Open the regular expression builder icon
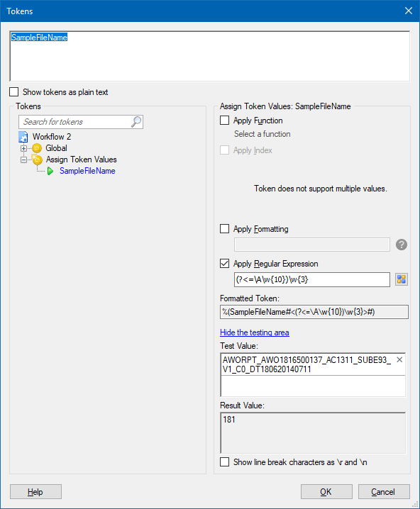The image size is (420, 509). click(402, 279)
